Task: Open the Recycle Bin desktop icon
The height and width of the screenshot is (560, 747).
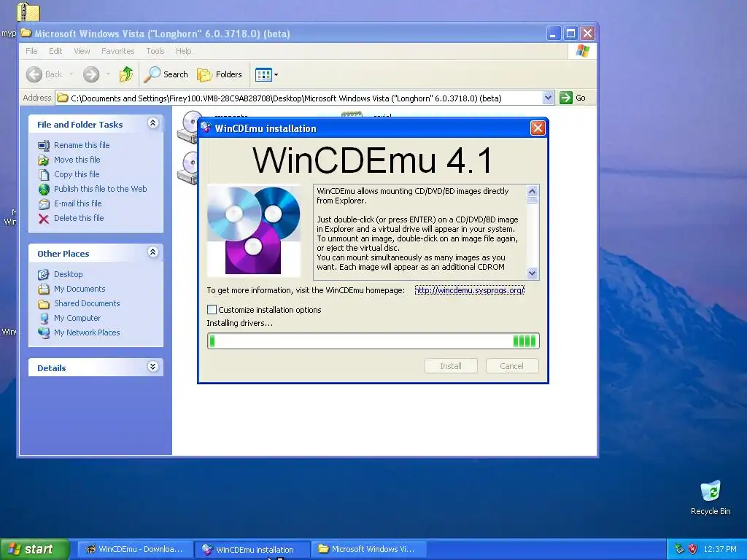Action: tap(711, 497)
